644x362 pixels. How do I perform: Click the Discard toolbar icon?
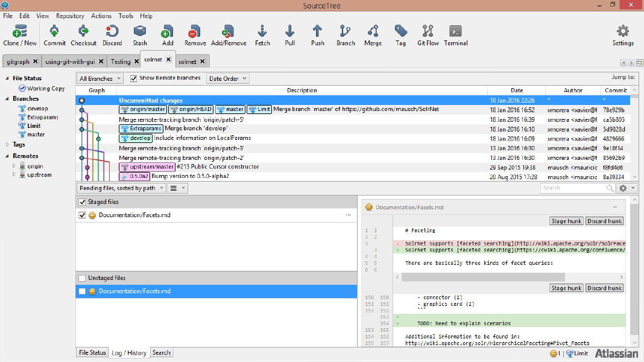(x=112, y=35)
